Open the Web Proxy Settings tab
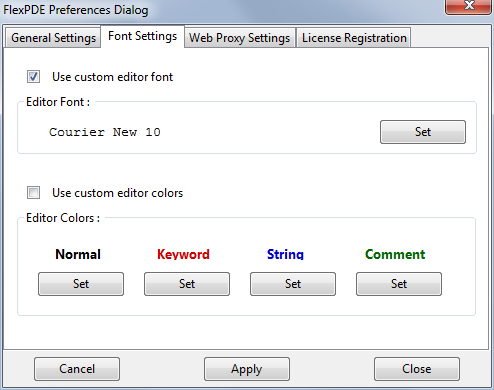This screenshot has height=390, width=494. [240, 38]
